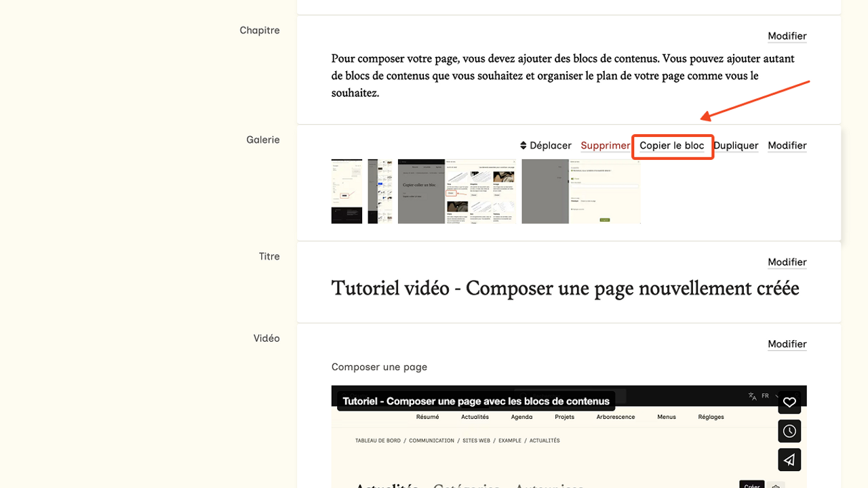Click Copier le bloc

click(x=672, y=146)
